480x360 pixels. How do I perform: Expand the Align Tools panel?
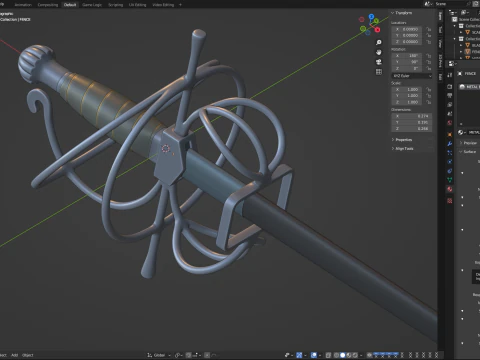[x=402, y=148]
